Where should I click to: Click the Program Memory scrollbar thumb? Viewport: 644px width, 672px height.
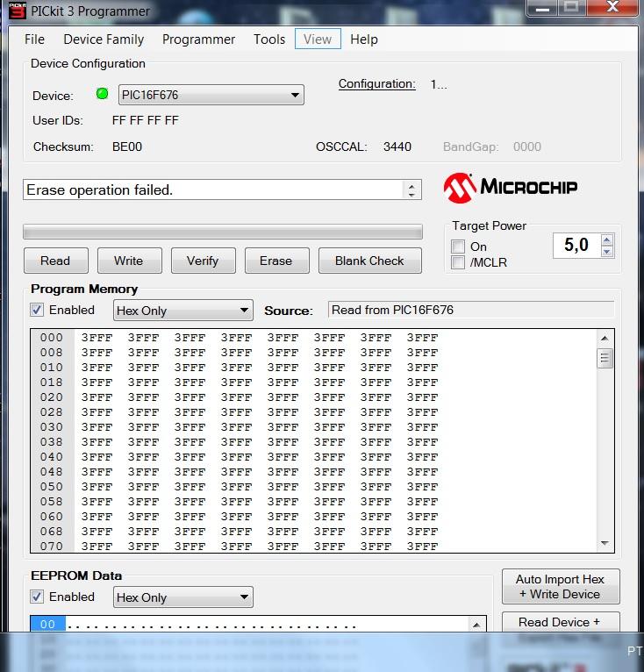coord(605,358)
